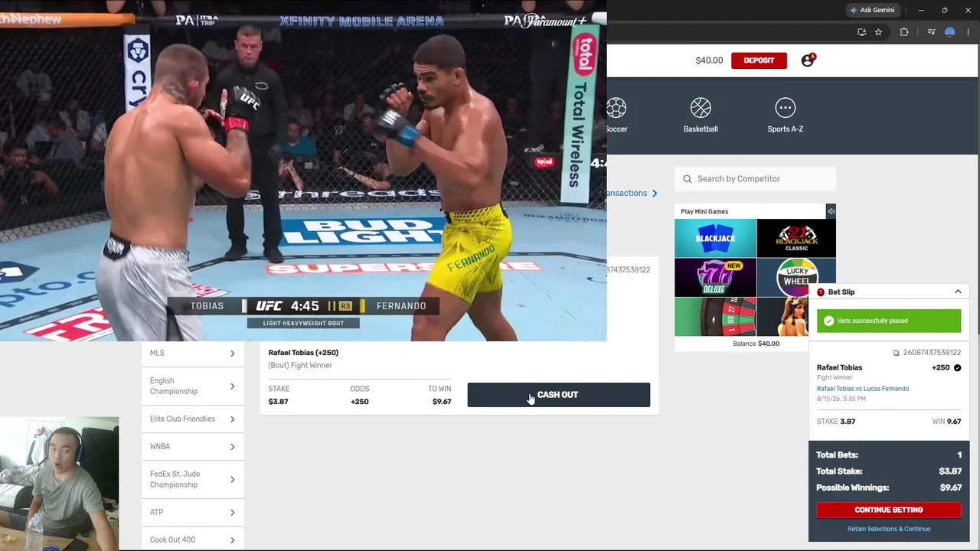Click the red bet count badge

(x=821, y=292)
